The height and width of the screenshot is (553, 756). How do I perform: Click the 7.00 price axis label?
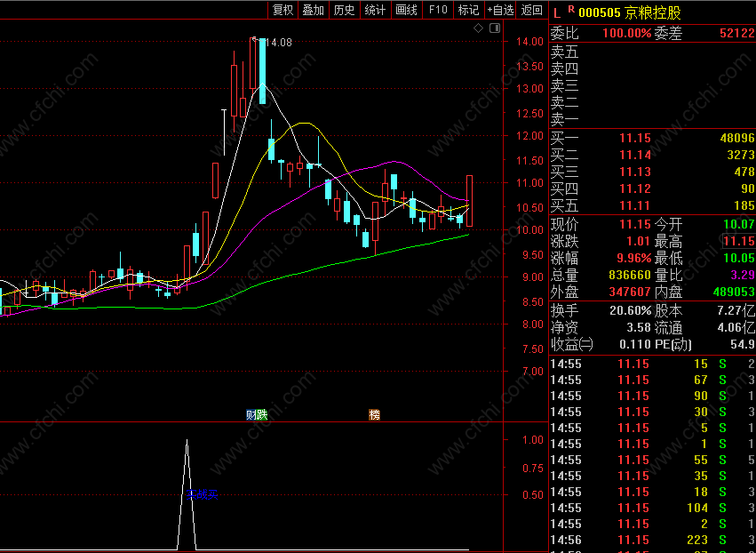533,372
